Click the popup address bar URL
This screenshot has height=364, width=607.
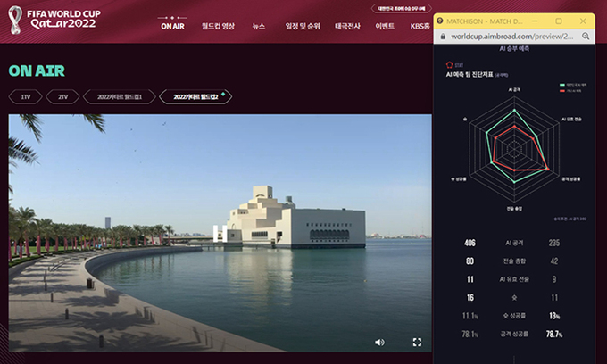pos(512,37)
